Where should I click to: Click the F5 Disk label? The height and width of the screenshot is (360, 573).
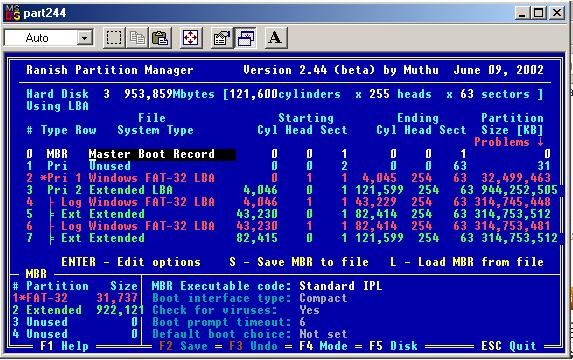point(394,346)
